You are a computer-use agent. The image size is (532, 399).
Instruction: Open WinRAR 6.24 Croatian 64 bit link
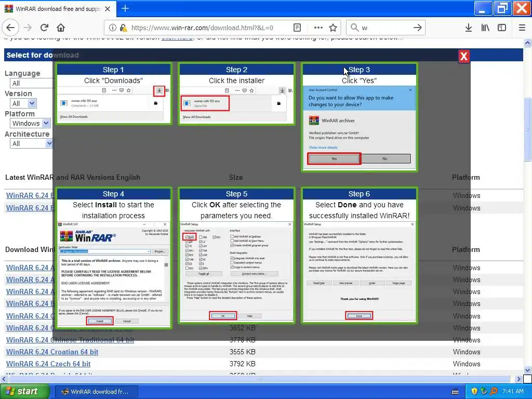(52, 352)
